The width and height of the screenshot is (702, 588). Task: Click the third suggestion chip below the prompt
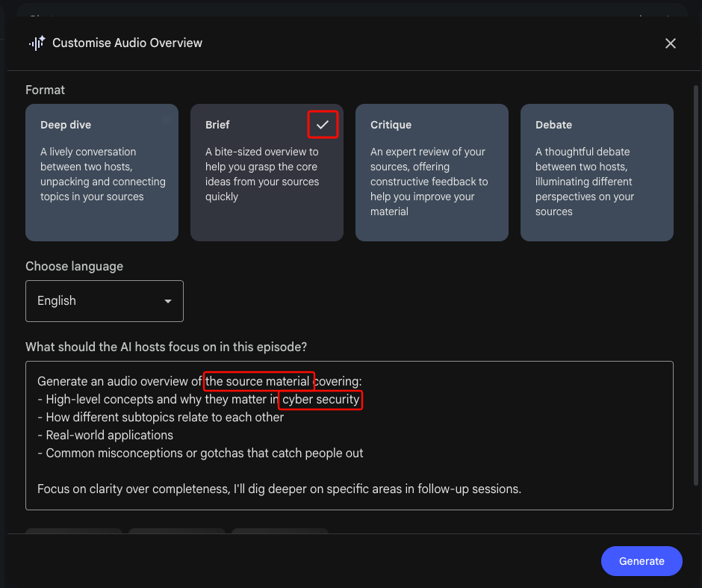(x=279, y=531)
